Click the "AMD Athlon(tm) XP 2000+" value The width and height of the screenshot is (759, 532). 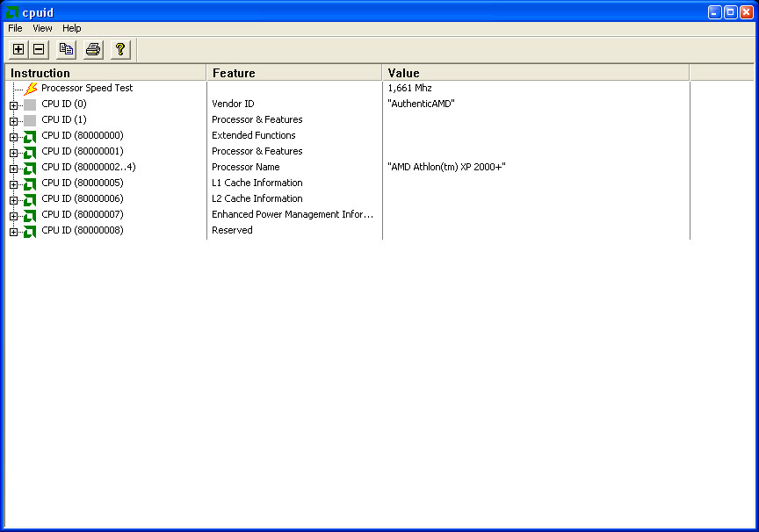coord(446,167)
